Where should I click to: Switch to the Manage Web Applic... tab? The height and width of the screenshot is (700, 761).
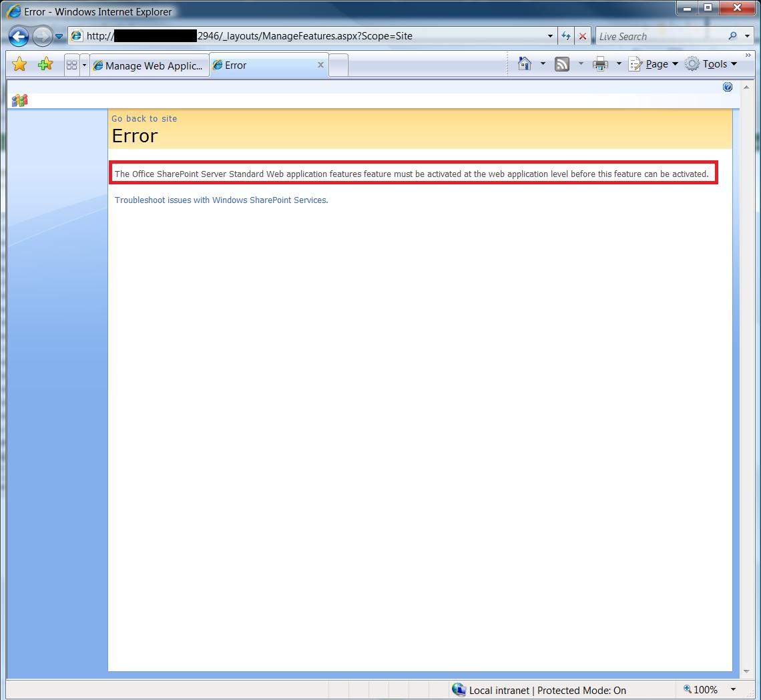tap(149, 65)
